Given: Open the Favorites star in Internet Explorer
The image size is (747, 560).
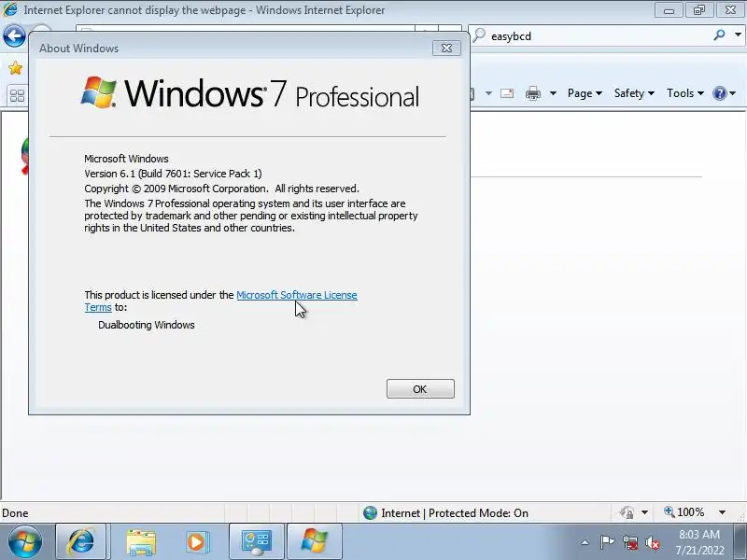Looking at the screenshot, I should point(15,68).
